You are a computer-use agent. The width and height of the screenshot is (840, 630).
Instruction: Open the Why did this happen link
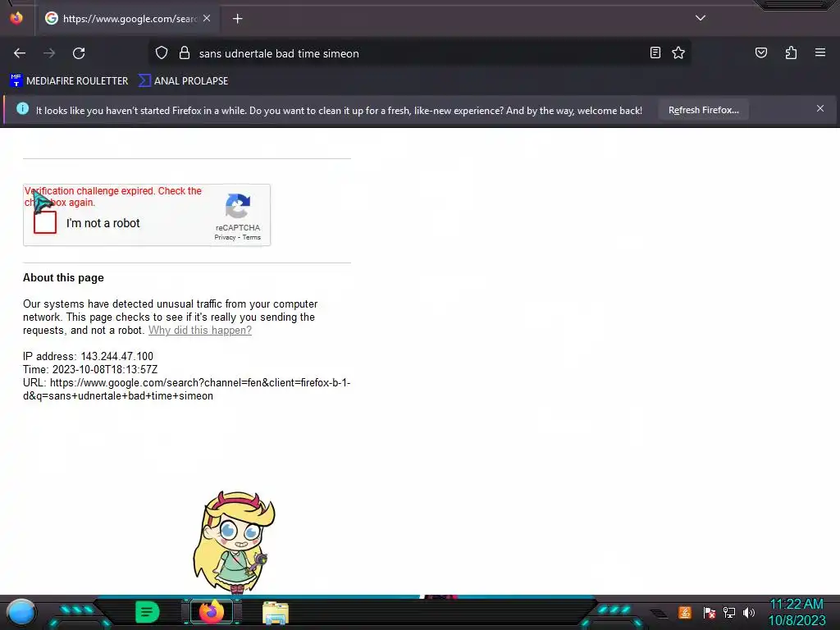click(200, 330)
